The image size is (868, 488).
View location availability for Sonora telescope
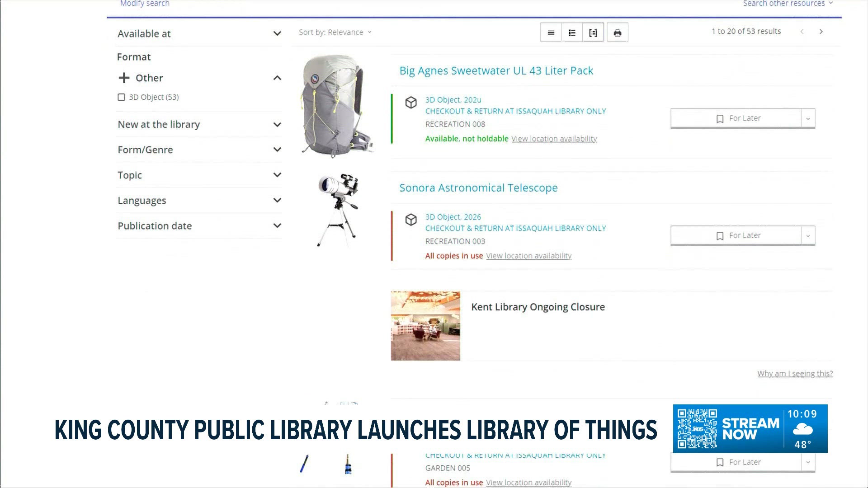click(528, 256)
